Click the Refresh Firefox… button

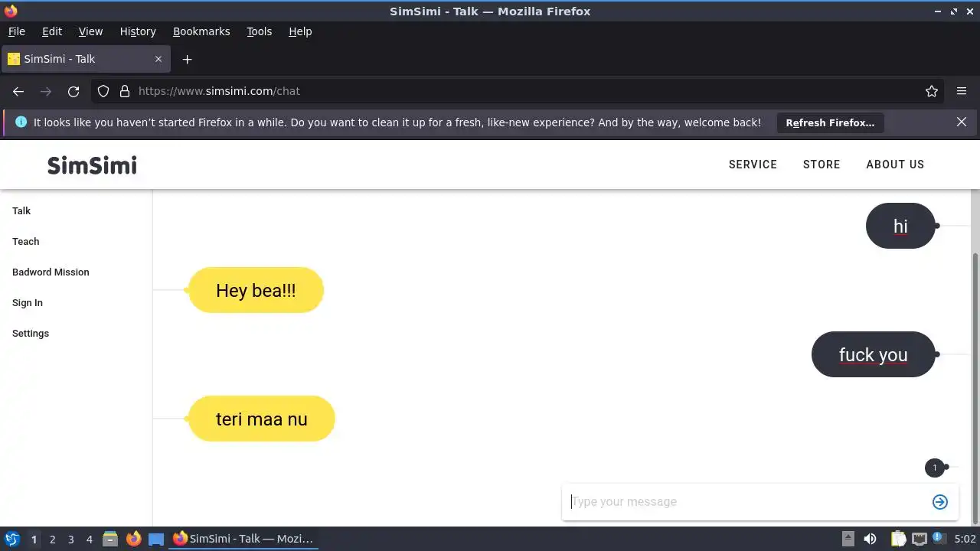click(x=830, y=122)
